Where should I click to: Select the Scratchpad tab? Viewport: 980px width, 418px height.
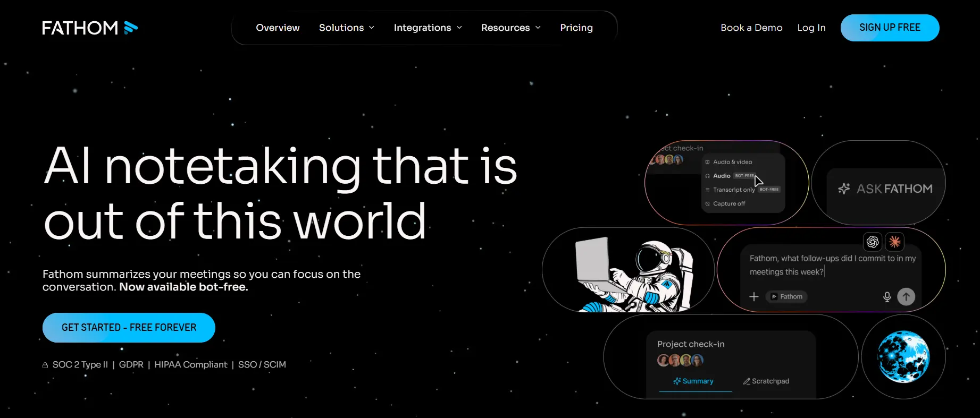766,381
